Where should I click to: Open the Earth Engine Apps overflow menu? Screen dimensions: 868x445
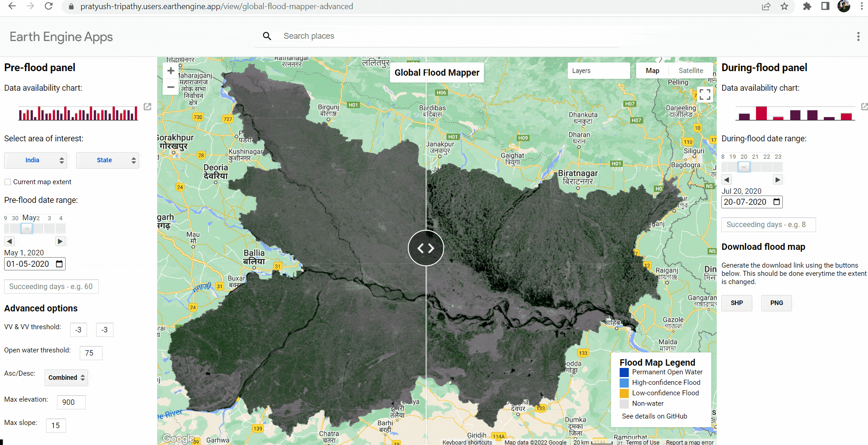coord(858,36)
